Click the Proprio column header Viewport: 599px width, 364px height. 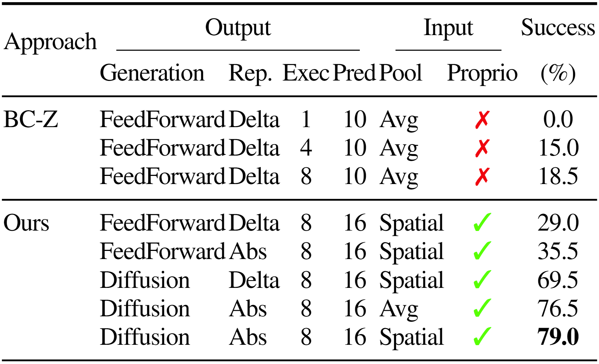click(x=482, y=74)
